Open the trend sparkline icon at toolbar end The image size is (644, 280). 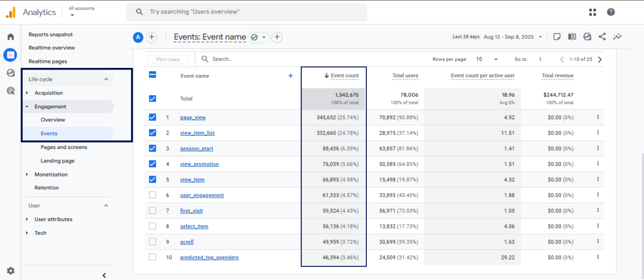tap(617, 37)
